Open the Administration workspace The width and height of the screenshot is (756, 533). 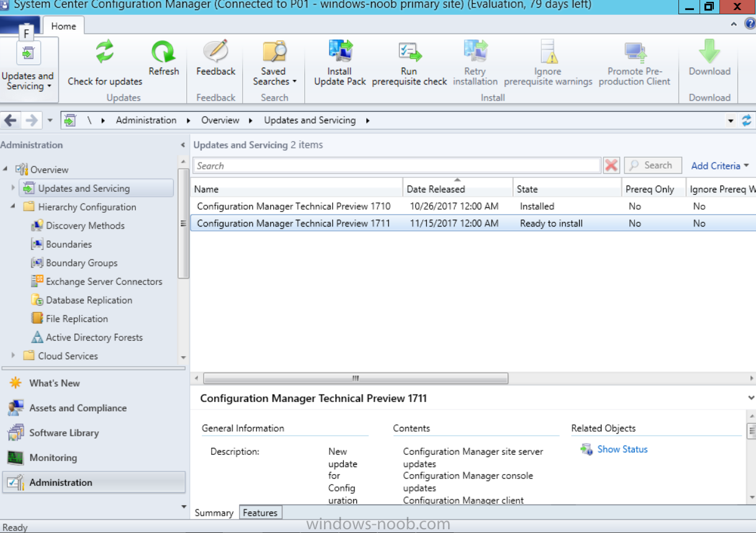click(x=94, y=482)
